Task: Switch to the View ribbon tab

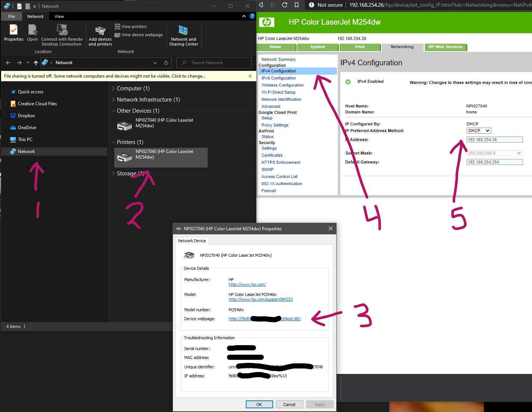Action: [x=59, y=16]
